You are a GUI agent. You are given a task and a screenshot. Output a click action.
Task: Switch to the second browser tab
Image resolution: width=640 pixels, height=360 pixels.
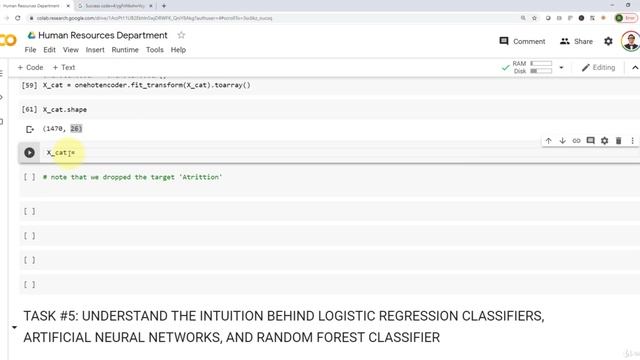[x=115, y=6]
